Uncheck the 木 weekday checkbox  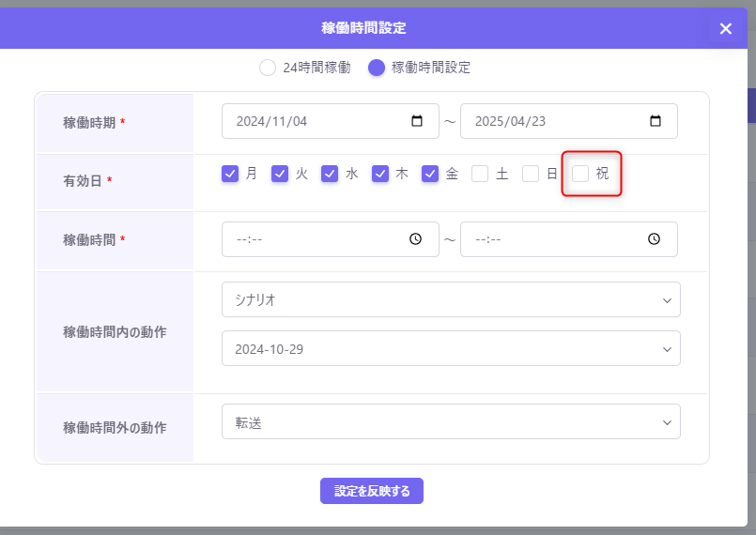point(380,174)
